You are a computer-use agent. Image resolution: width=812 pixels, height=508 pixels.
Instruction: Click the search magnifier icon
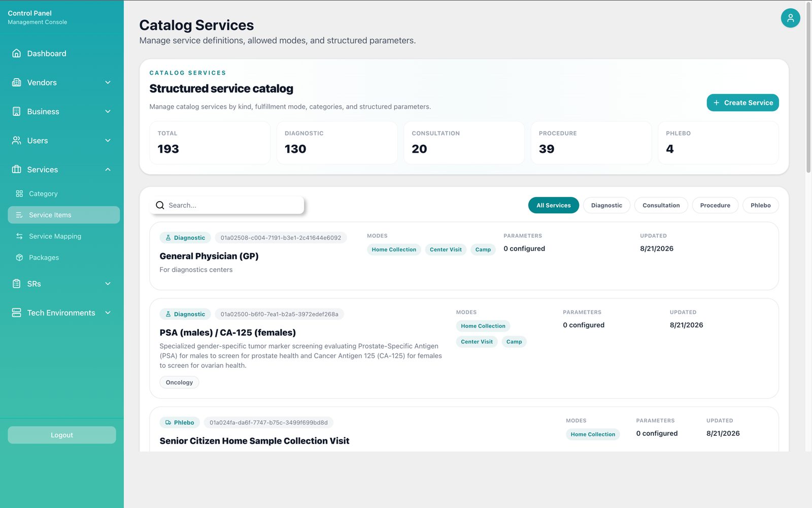[160, 205]
